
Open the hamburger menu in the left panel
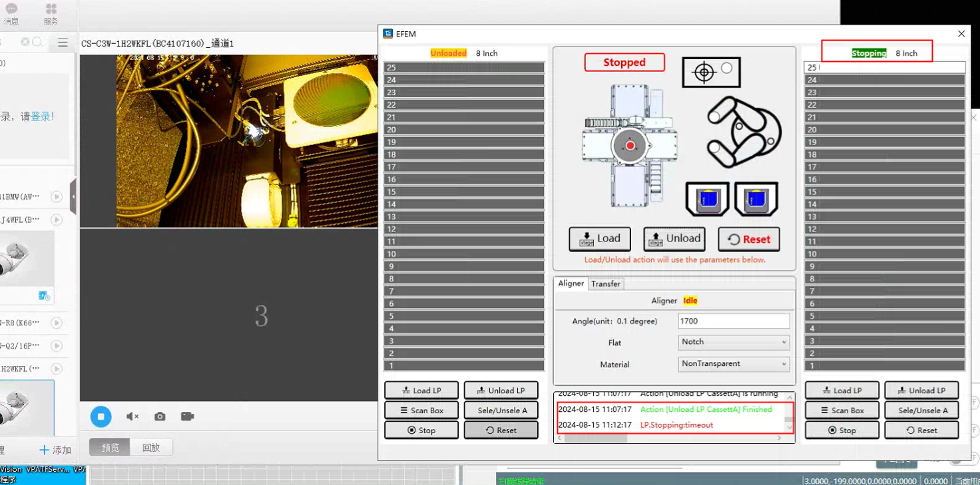pos(63,43)
